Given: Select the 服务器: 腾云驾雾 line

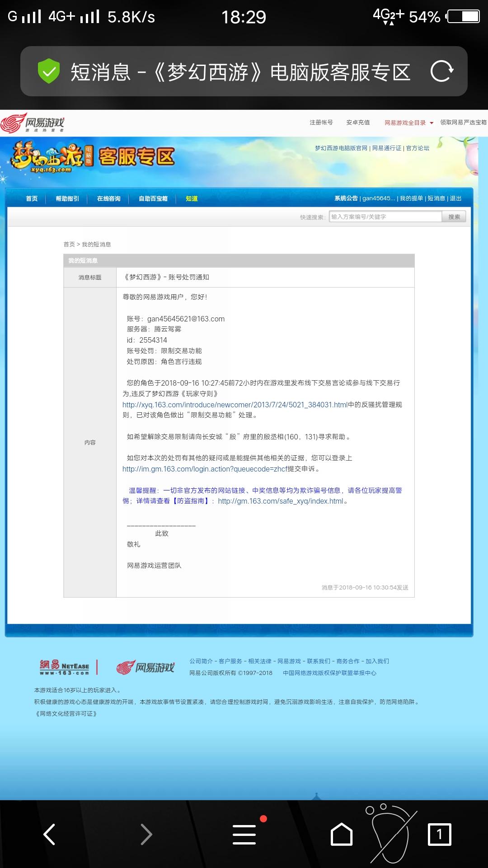Looking at the screenshot, I should [154, 329].
